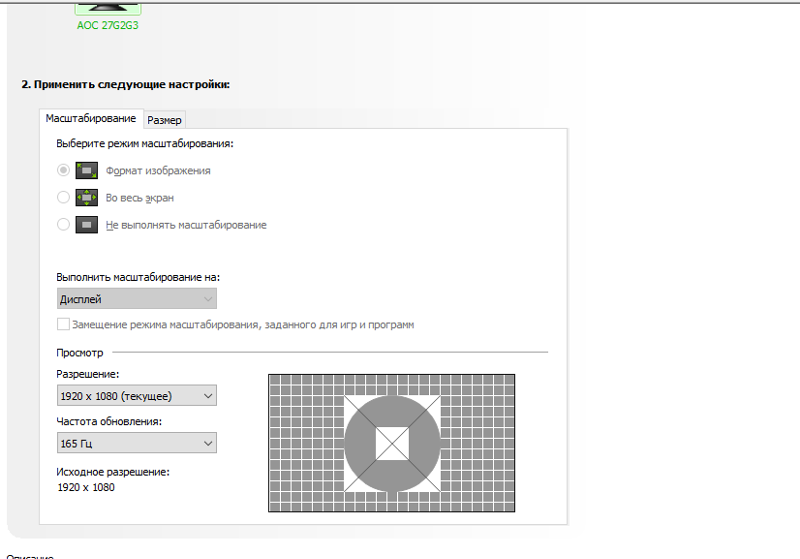Click the Во весь экран text label

[x=146, y=198]
